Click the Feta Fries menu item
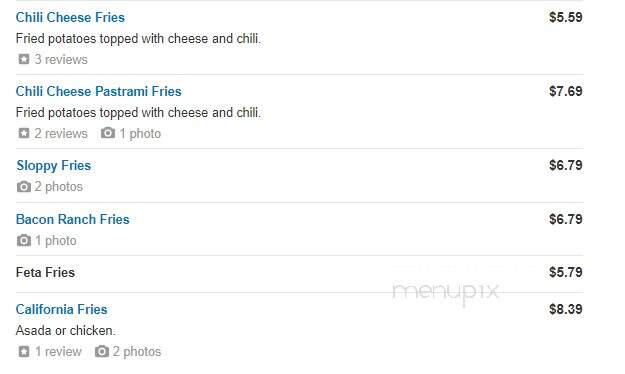 (45, 272)
